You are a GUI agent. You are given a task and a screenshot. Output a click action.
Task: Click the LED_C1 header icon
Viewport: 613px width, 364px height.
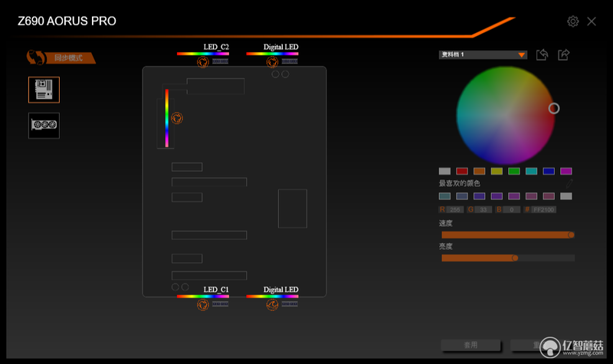point(202,304)
